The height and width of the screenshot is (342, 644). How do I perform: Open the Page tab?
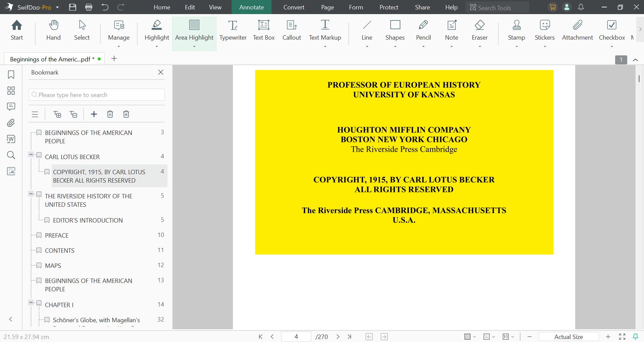(x=327, y=7)
